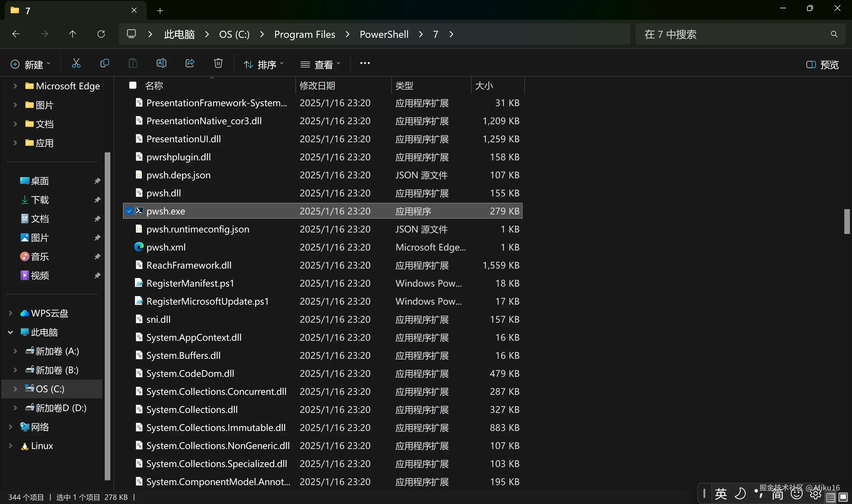Image resolution: width=852 pixels, height=504 pixels.
Task: Click the computer icon in address bar
Action: (x=131, y=34)
